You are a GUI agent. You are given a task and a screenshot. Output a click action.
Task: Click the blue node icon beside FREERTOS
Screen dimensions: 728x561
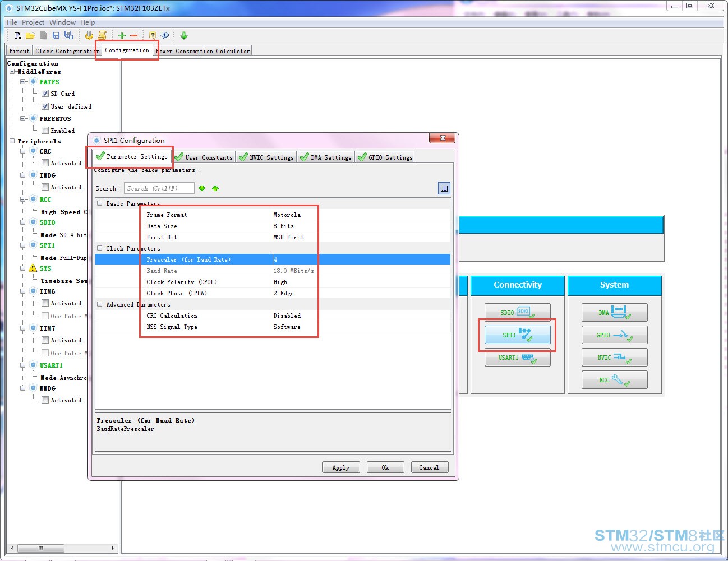33,119
